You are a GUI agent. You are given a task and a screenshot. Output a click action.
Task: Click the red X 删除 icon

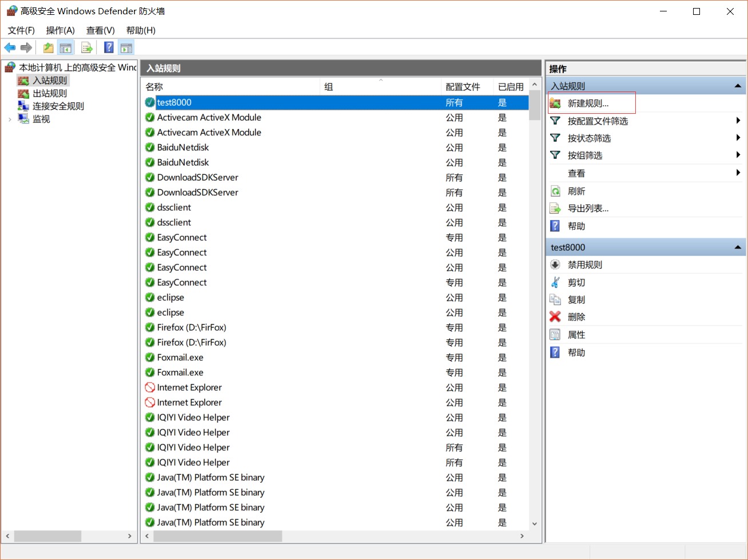[555, 317]
